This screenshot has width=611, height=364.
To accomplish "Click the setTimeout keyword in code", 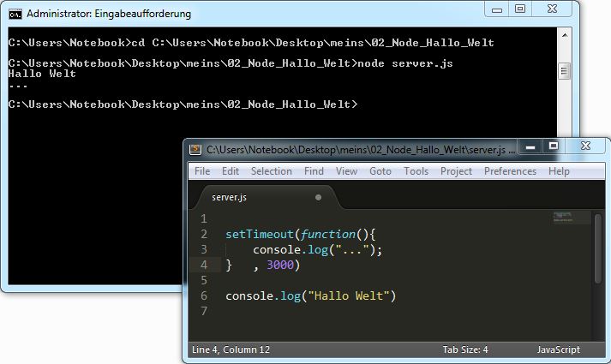I will tap(259, 234).
